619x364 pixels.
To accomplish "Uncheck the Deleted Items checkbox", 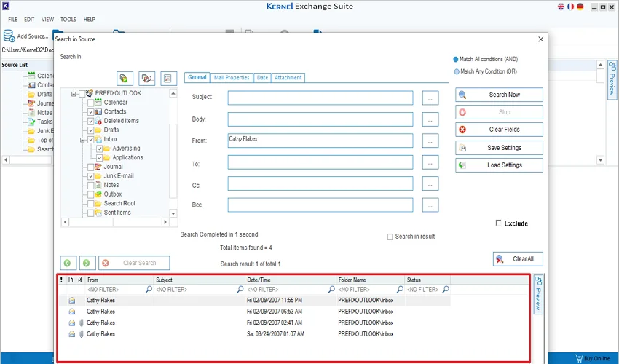I will coord(91,121).
